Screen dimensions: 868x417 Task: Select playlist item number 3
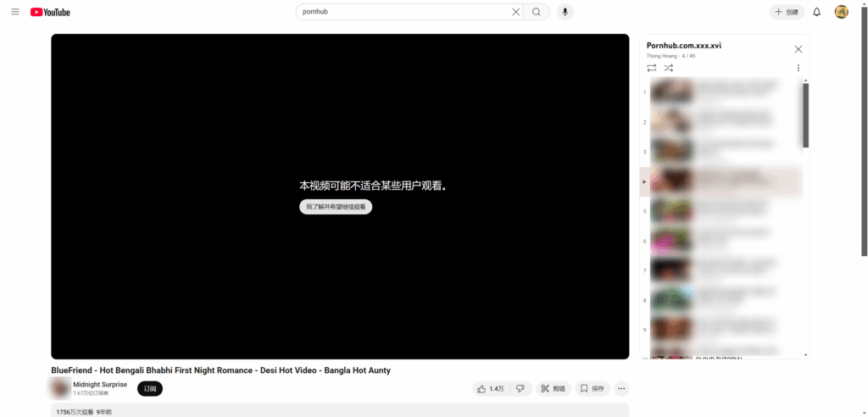coord(721,152)
